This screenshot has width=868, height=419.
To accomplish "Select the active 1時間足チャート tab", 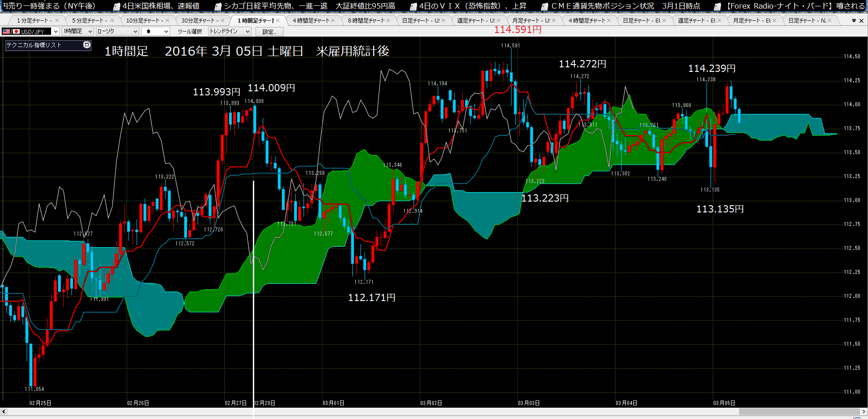I will tap(256, 21).
